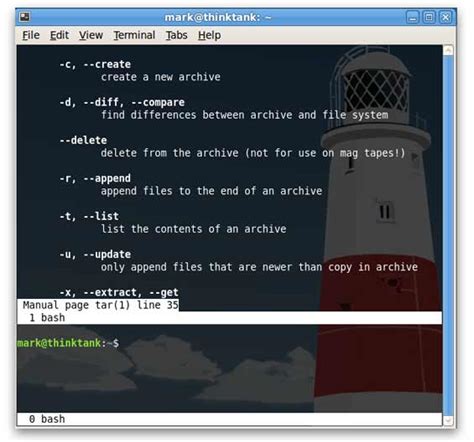Click the '-x, --extract, --get' option line

[119, 292]
